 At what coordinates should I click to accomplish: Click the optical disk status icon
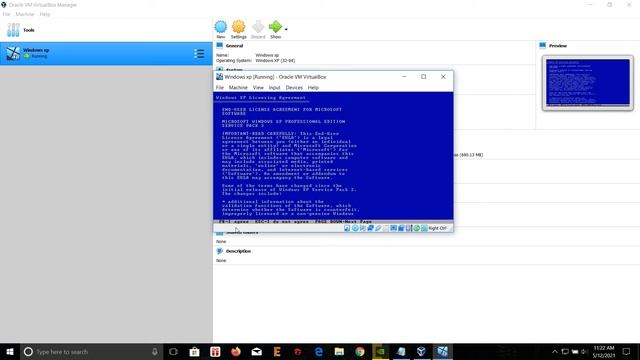point(355,228)
